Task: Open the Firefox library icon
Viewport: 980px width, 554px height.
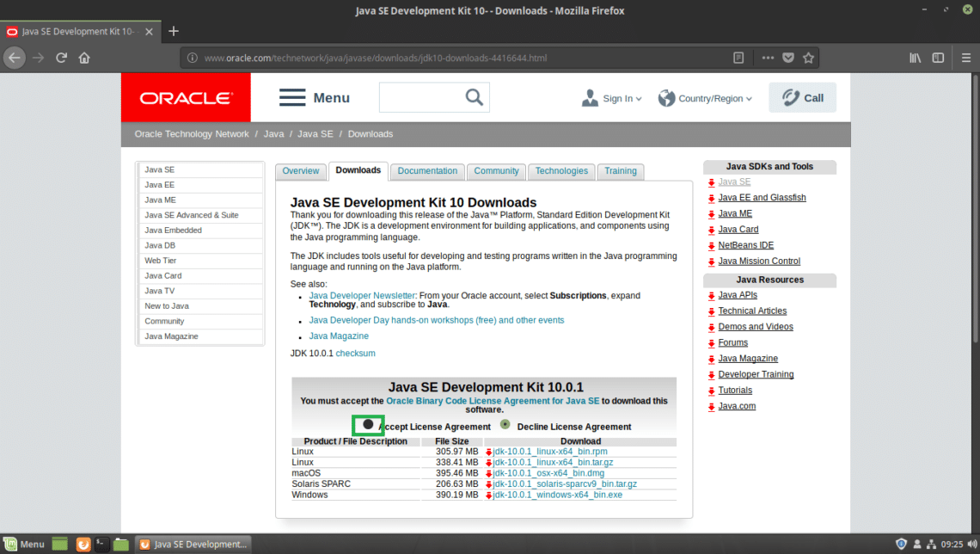Action: (x=915, y=58)
